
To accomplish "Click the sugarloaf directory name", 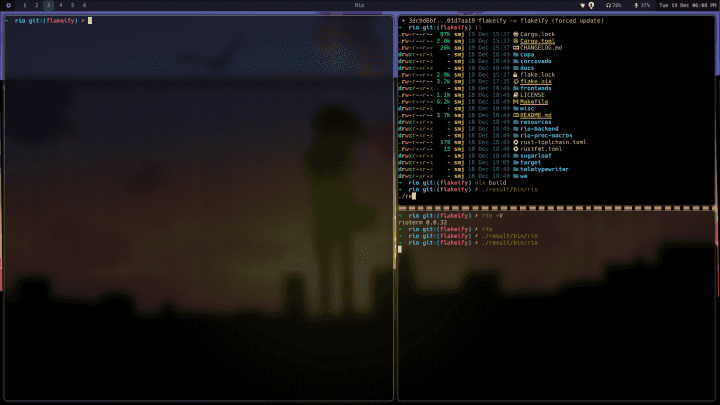I will 535,156.
